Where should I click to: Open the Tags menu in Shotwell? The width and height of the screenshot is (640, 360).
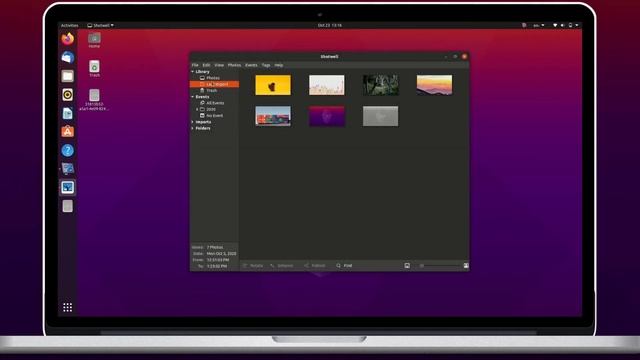tap(266, 65)
